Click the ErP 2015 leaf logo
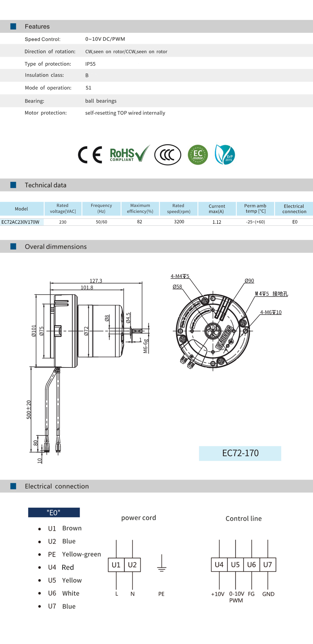 pyautogui.click(x=225, y=155)
